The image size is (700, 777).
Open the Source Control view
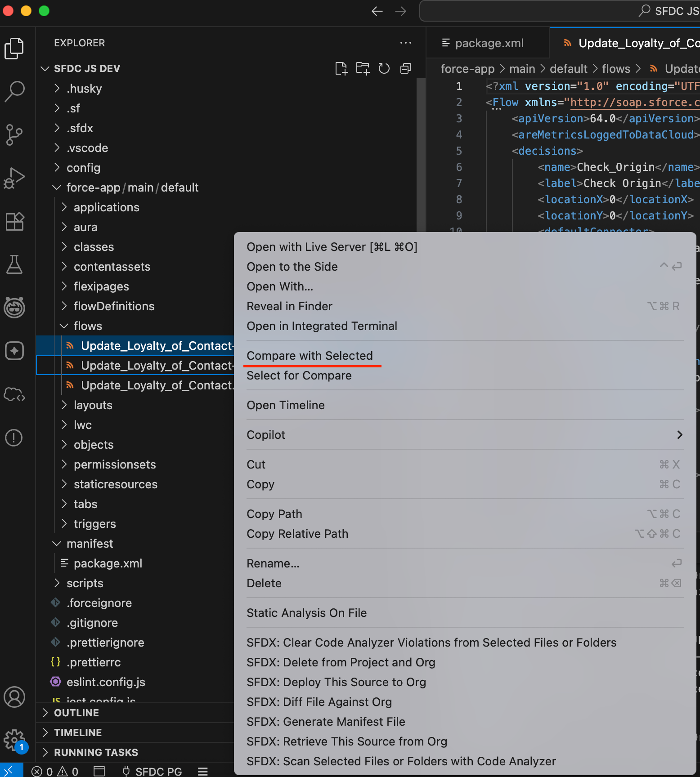tap(14, 134)
